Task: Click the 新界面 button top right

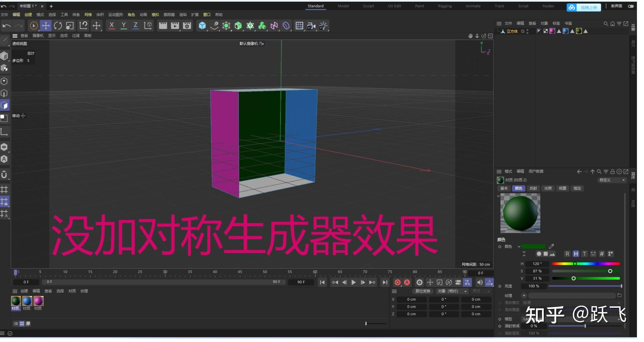Action: 617,6
